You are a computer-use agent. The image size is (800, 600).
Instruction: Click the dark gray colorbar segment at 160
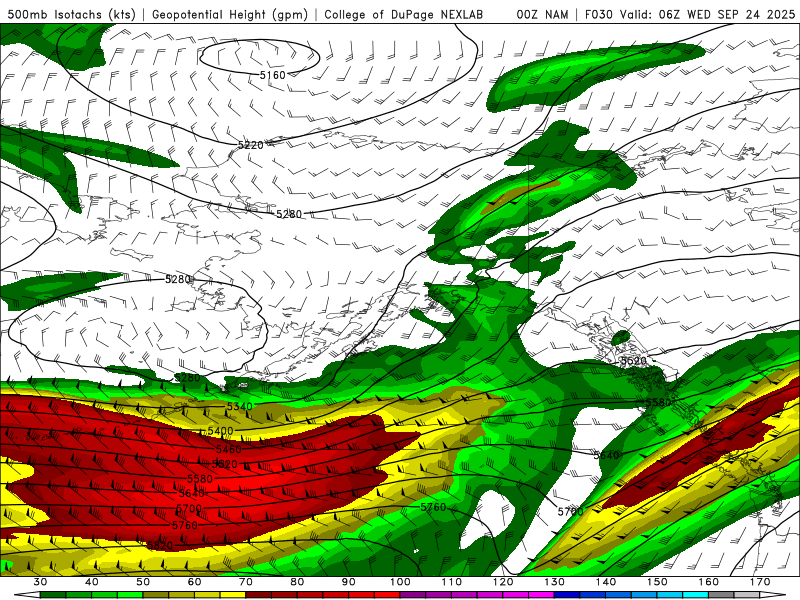coord(721,596)
